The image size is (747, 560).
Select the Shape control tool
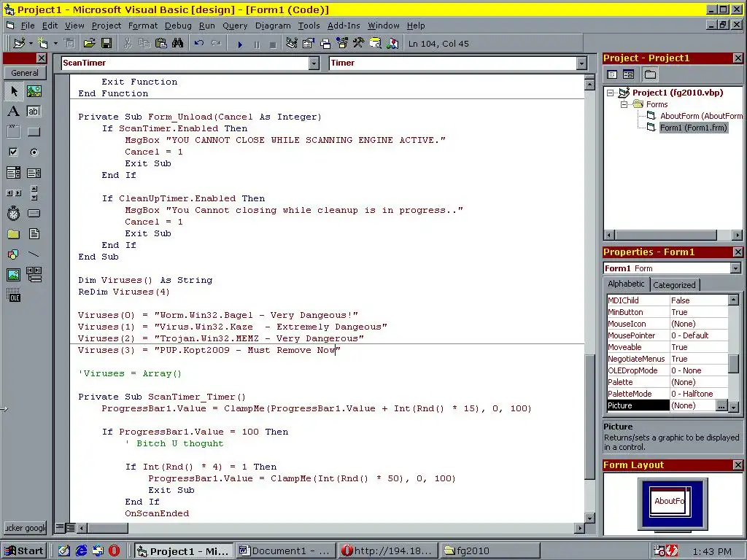pos(13,254)
